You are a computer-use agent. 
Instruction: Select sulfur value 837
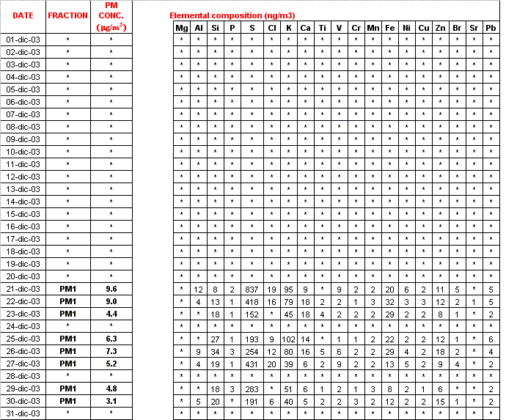click(252, 290)
